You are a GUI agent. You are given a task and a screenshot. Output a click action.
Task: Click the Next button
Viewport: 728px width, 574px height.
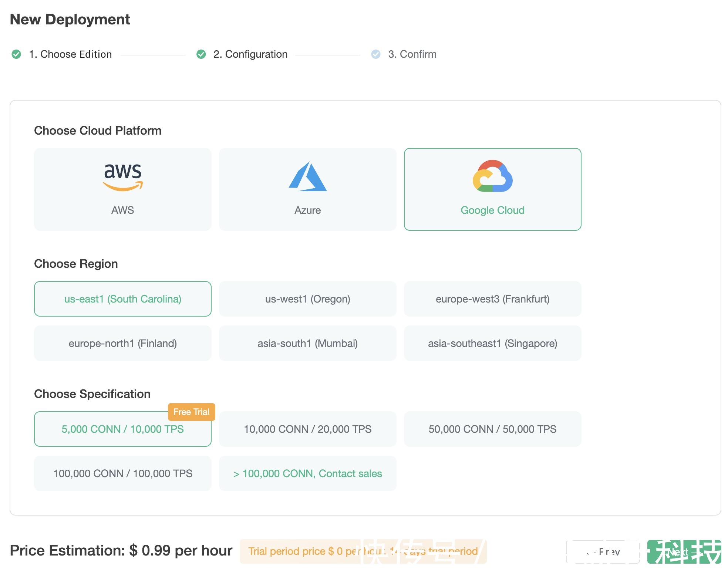point(684,552)
